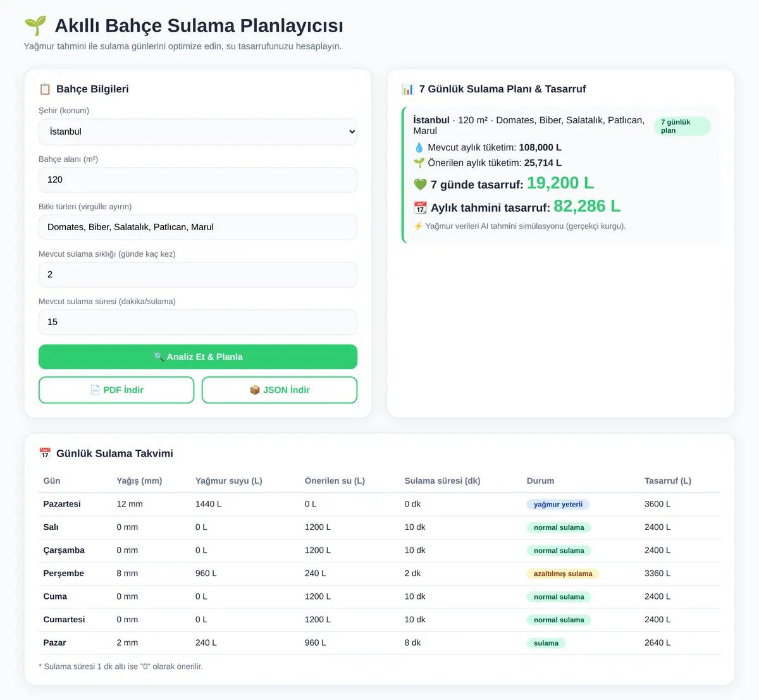Click the water droplet icon next to Mevcut aylık tüketim
759x700 pixels.
point(419,147)
